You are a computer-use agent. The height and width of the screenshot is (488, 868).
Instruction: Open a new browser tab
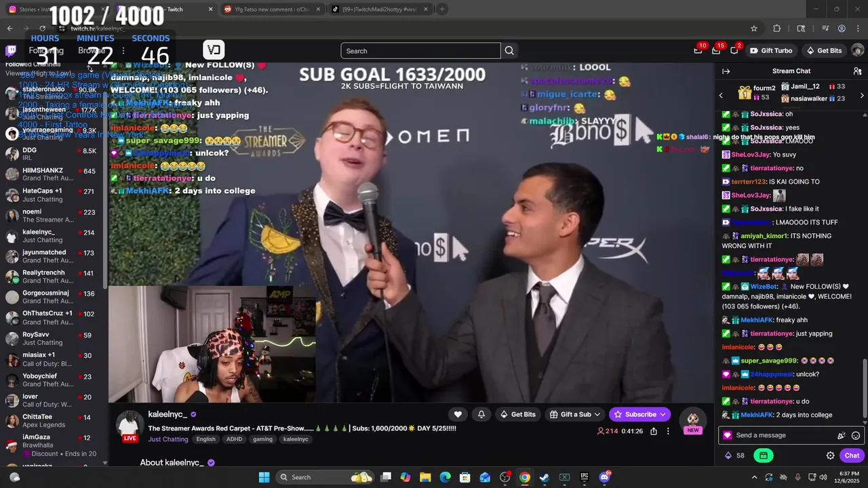coord(441,9)
